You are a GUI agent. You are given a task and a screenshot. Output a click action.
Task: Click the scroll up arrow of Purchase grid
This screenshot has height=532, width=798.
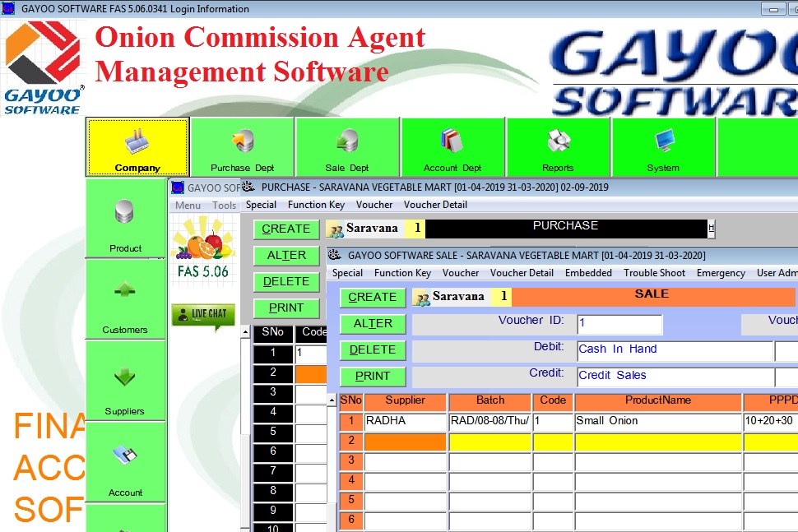click(245, 332)
